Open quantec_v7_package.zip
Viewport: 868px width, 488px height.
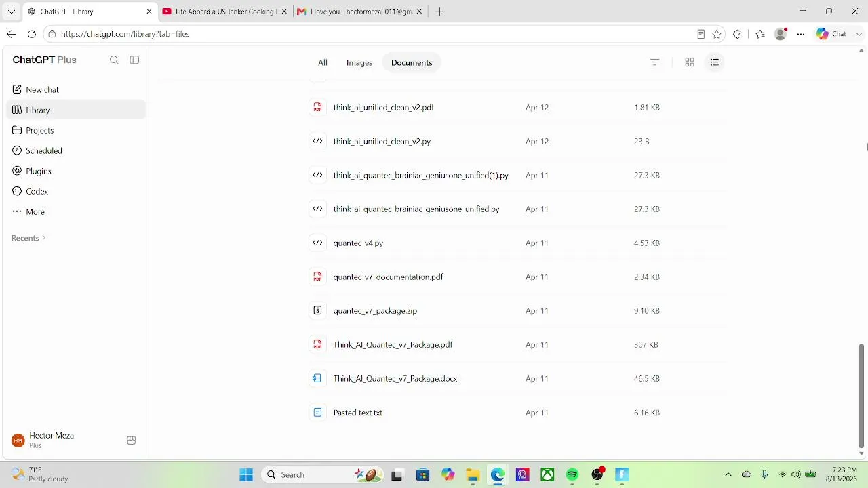[x=375, y=310]
